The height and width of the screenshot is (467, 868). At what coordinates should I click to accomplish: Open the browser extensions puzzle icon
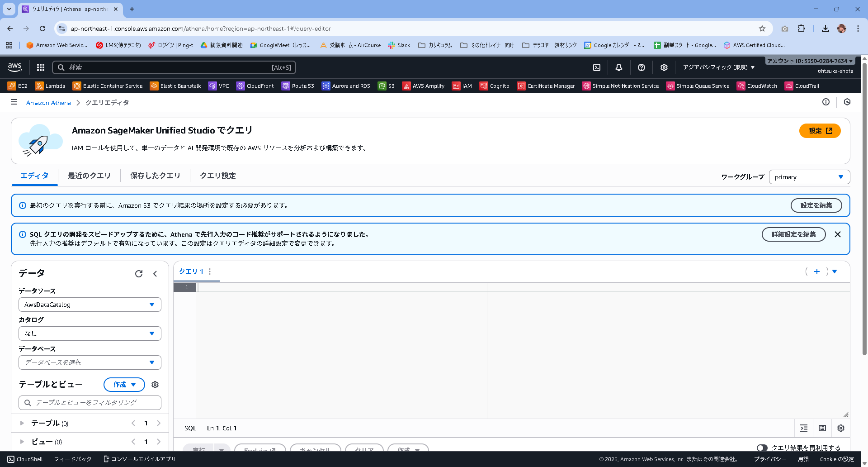pos(801,29)
